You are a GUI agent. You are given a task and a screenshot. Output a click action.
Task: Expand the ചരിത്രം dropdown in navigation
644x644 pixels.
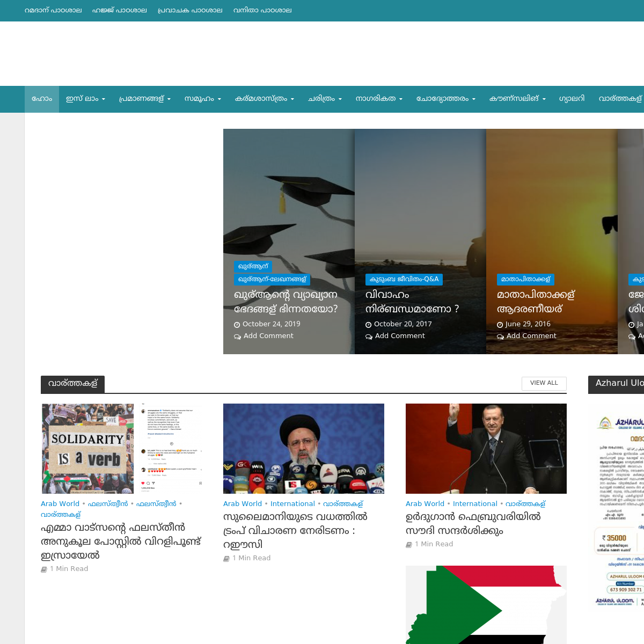point(325,99)
